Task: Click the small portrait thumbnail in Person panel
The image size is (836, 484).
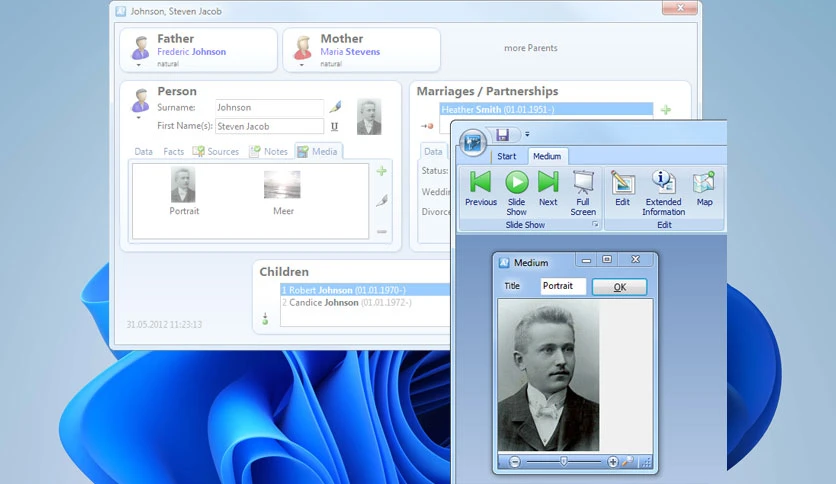Action: (369, 116)
